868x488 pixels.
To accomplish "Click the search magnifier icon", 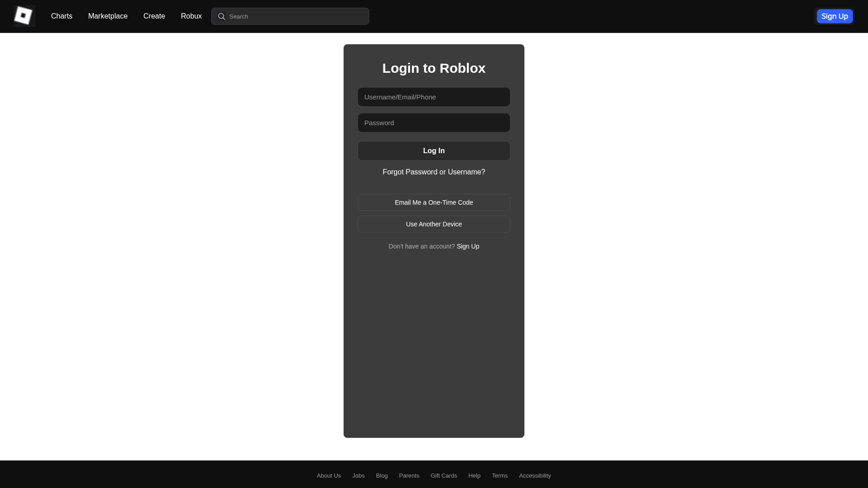I will (x=222, y=16).
